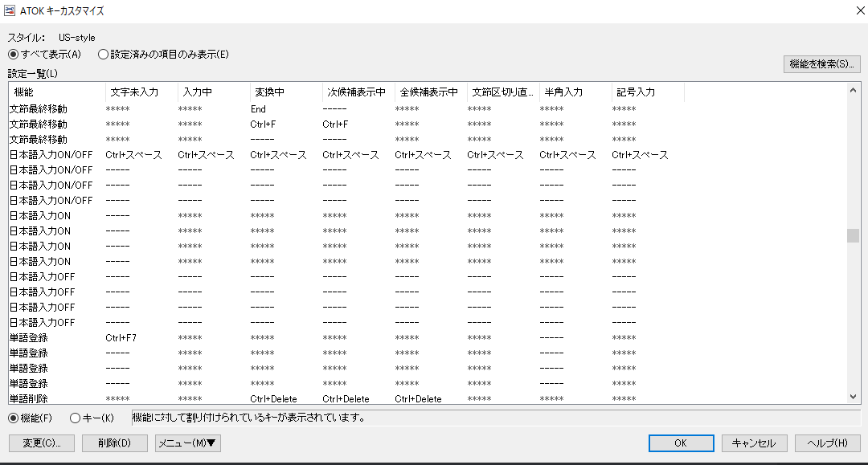This screenshot has height=465, width=868.
Task: Click the vertical scrollbar thumb
Action: [x=853, y=235]
